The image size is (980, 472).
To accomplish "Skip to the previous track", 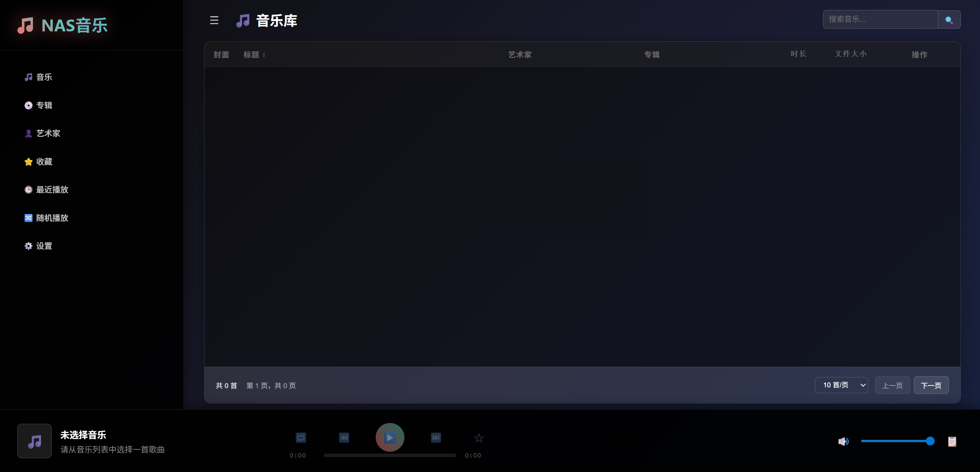I will tap(344, 438).
